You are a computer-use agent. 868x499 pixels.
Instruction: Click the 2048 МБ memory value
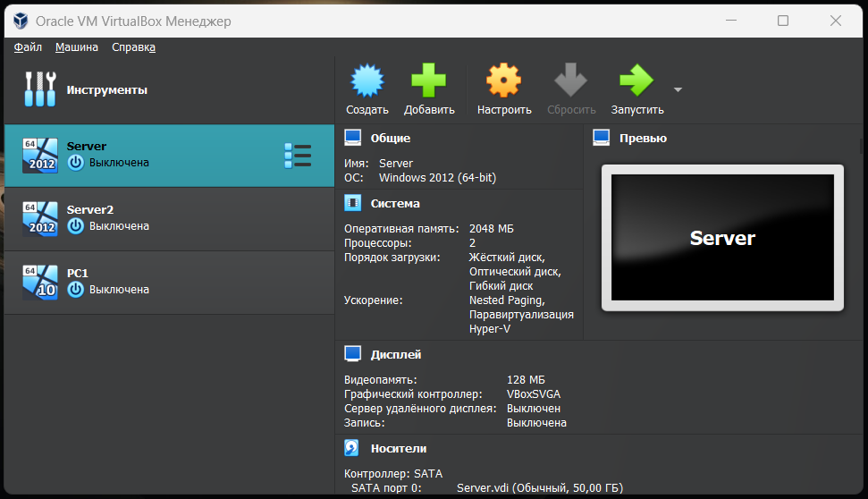pyautogui.click(x=491, y=229)
